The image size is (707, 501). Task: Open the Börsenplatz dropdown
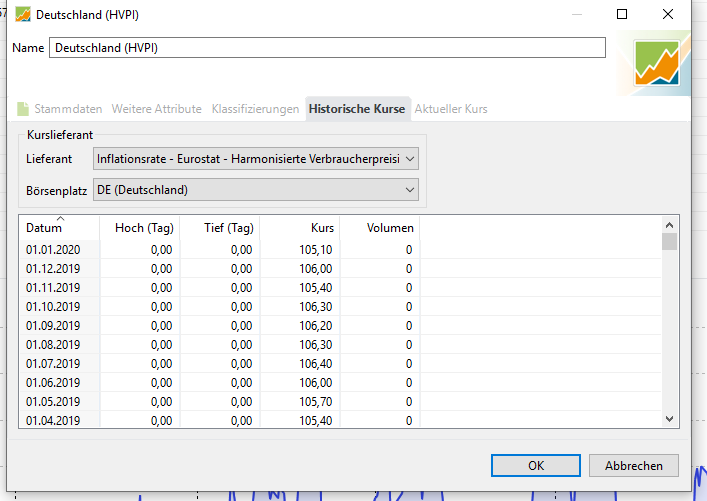click(x=255, y=190)
